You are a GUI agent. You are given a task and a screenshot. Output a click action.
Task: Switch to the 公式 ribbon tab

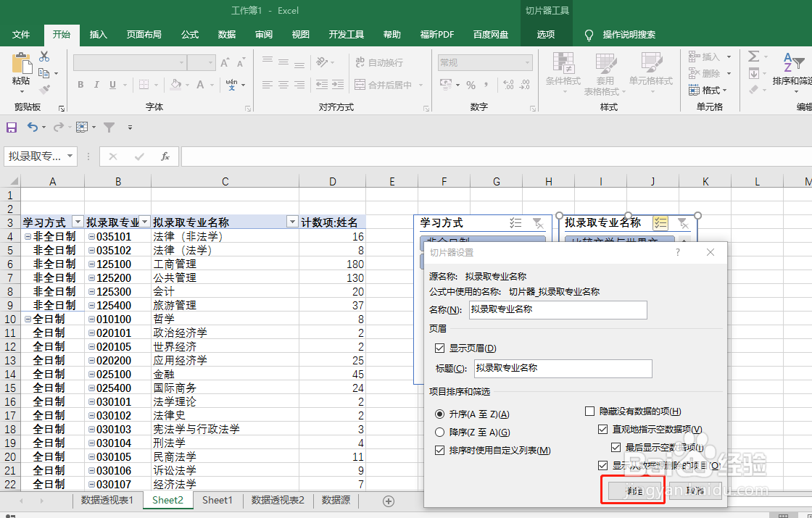190,35
